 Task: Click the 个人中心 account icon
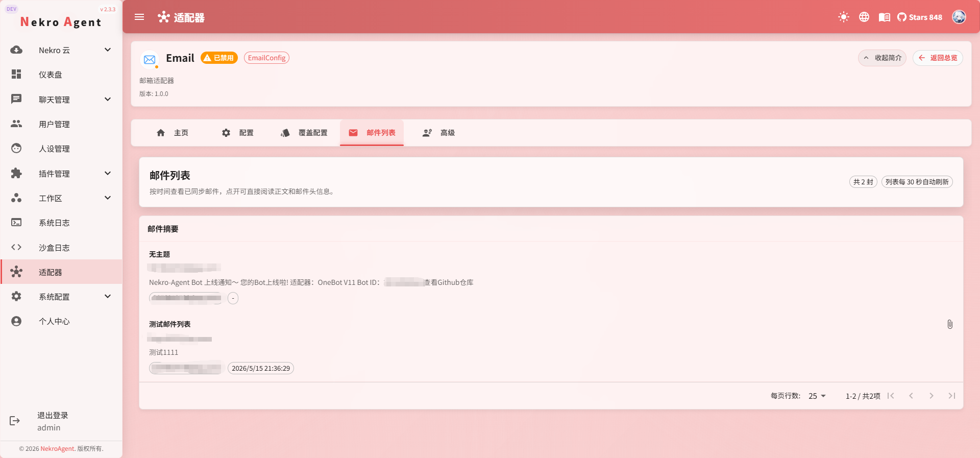pyautogui.click(x=16, y=321)
